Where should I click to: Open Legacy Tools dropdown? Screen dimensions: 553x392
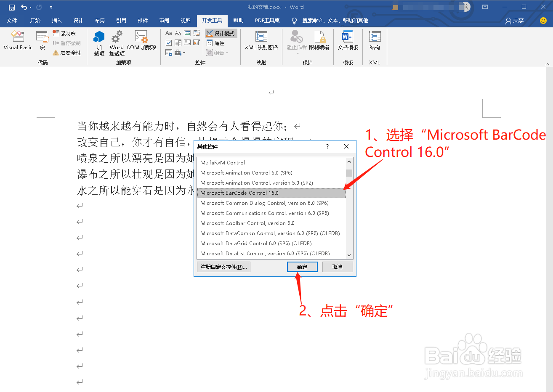(180, 53)
